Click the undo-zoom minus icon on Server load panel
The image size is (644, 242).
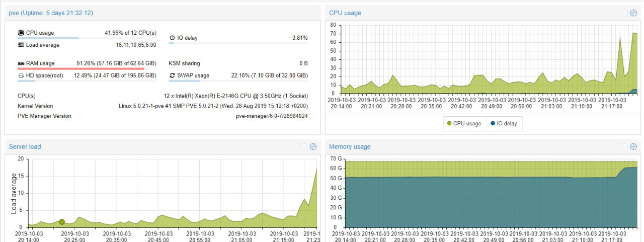coord(304,147)
